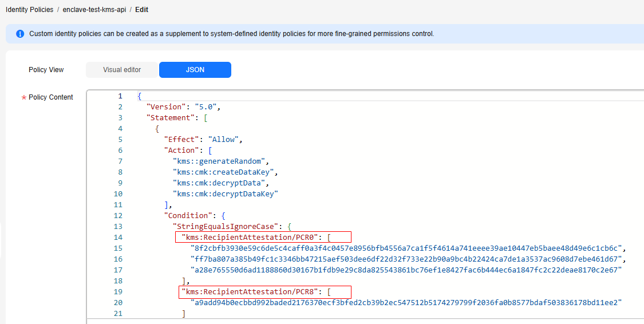
Task: Switch to the Visual editor view
Action: [122, 70]
